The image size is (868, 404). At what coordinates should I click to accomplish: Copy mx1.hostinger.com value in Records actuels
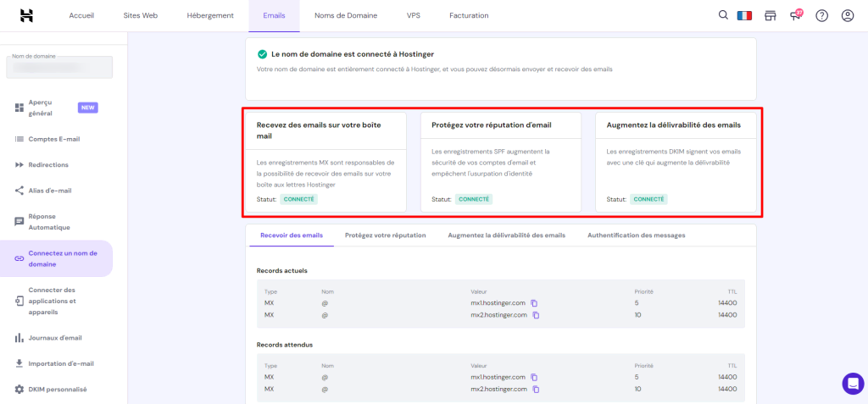click(x=535, y=303)
